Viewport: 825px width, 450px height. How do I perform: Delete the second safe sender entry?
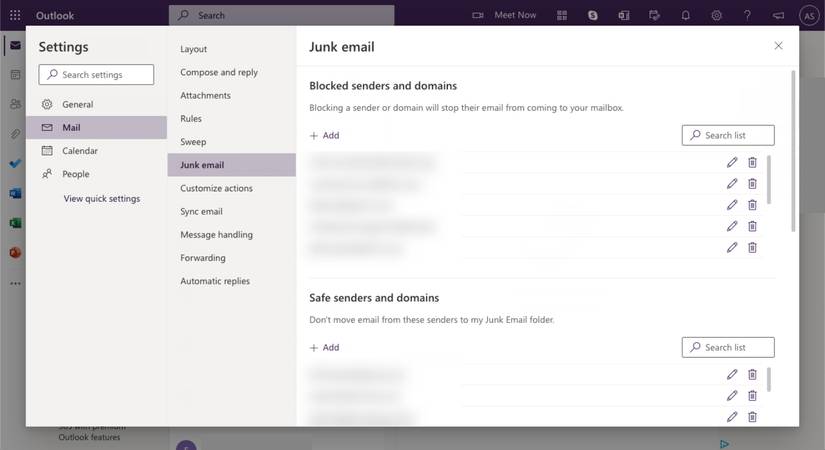[752, 396]
